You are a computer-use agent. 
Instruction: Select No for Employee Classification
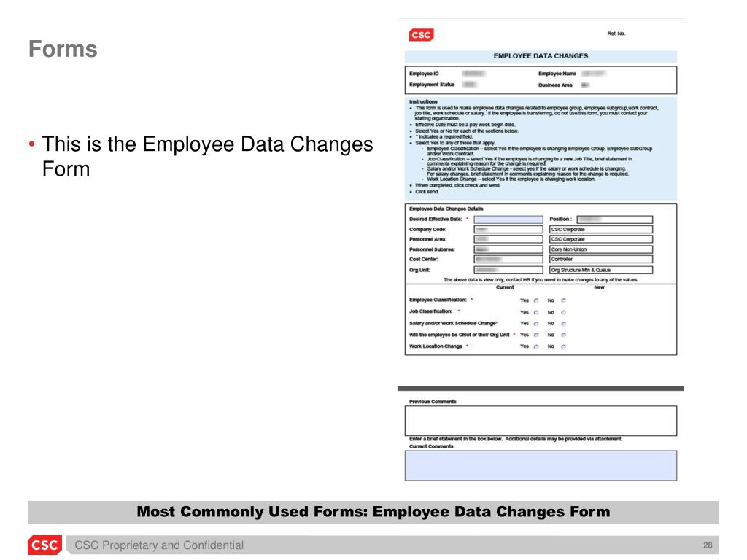[564, 301]
